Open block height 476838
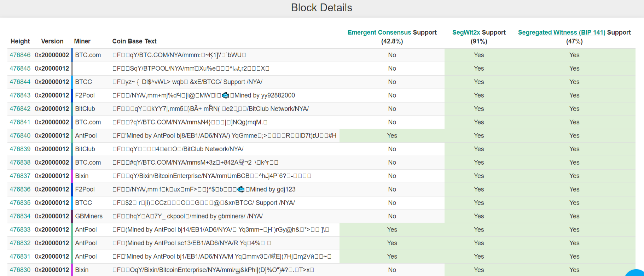The width and height of the screenshot is (644, 276). tap(20, 163)
